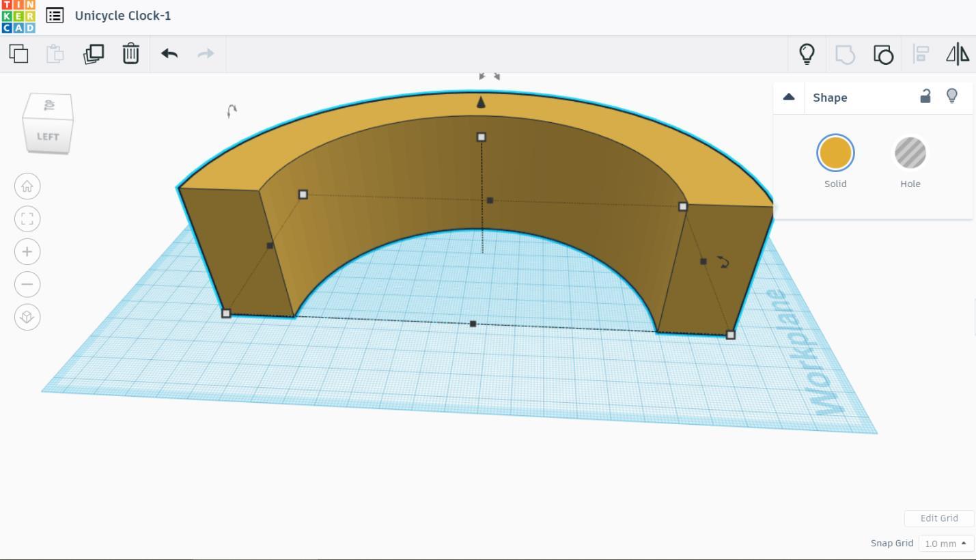Zoom out with the minus icon
This screenshot has width=976, height=560.
point(27,284)
